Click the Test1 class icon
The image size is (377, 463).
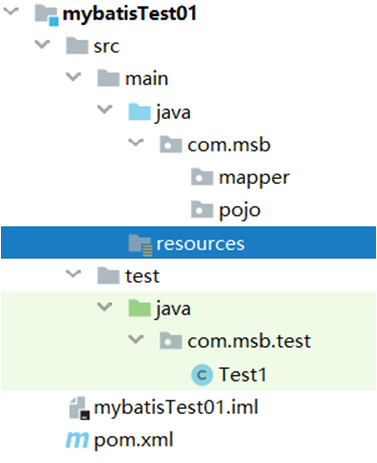click(202, 375)
